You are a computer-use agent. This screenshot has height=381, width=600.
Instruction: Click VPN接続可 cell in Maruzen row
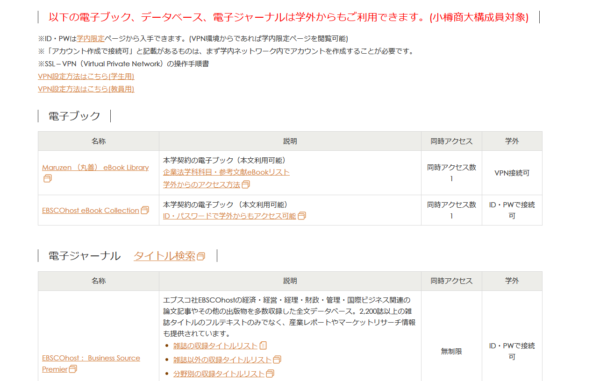(512, 173)
